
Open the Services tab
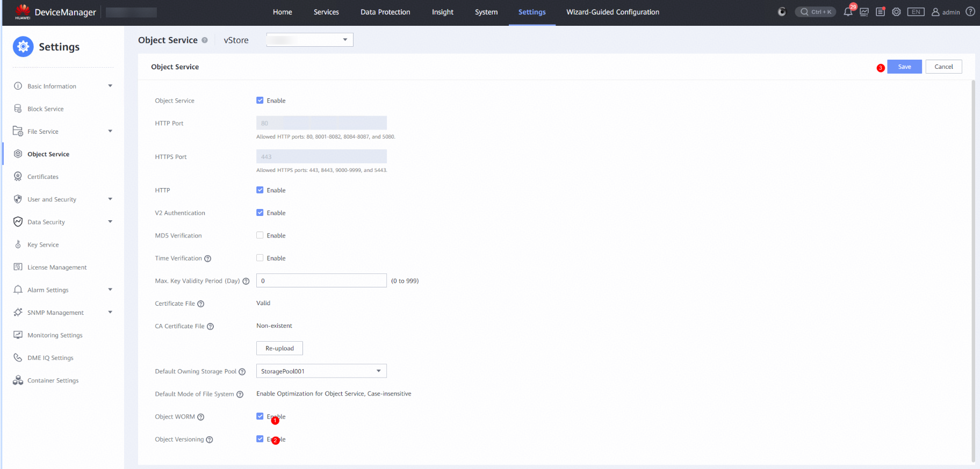[x=326, y=12]
